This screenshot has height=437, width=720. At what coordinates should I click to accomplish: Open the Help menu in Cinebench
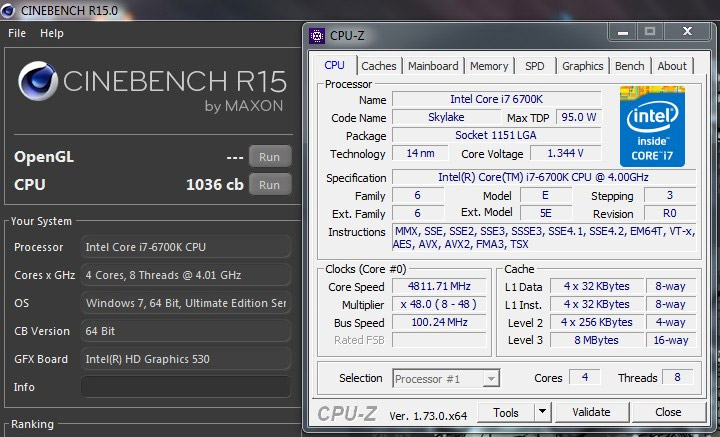tap(51, 33)
